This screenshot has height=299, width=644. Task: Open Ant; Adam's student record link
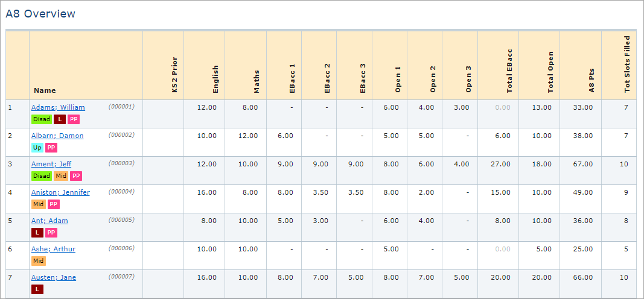49,221
